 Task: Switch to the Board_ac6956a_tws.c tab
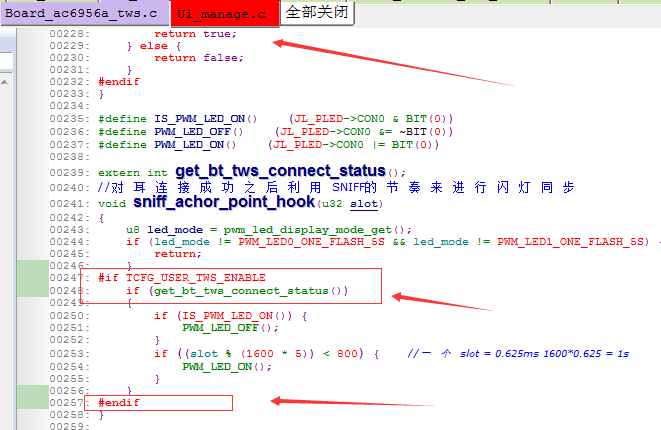85,13
